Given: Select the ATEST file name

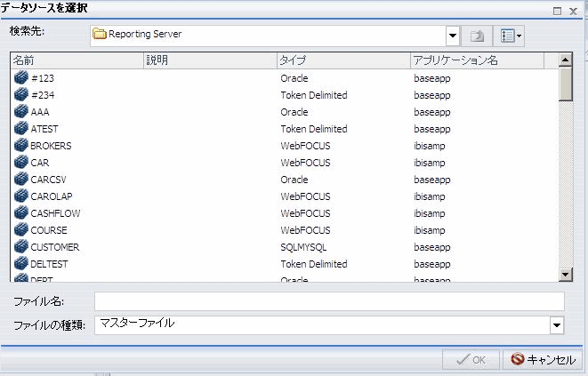Looking at the screenshot, I should click(44, 129).
